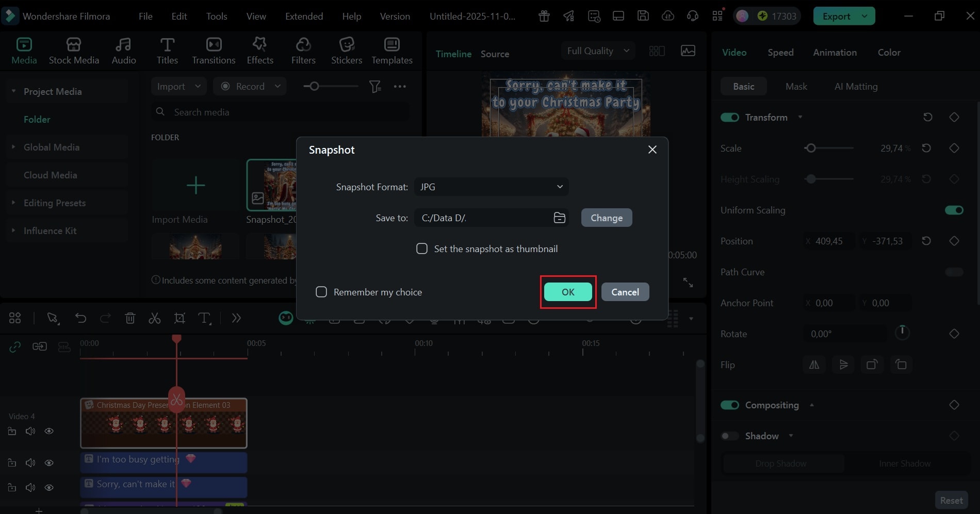Click the gift icon in title bar
The image size is (980, 514).
point(544,16)
